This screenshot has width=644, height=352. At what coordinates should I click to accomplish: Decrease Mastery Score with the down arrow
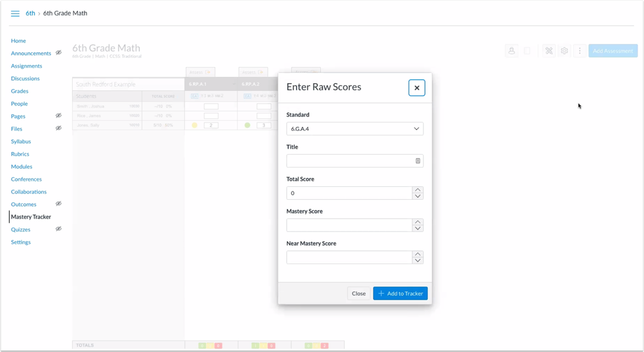(418, 228)
